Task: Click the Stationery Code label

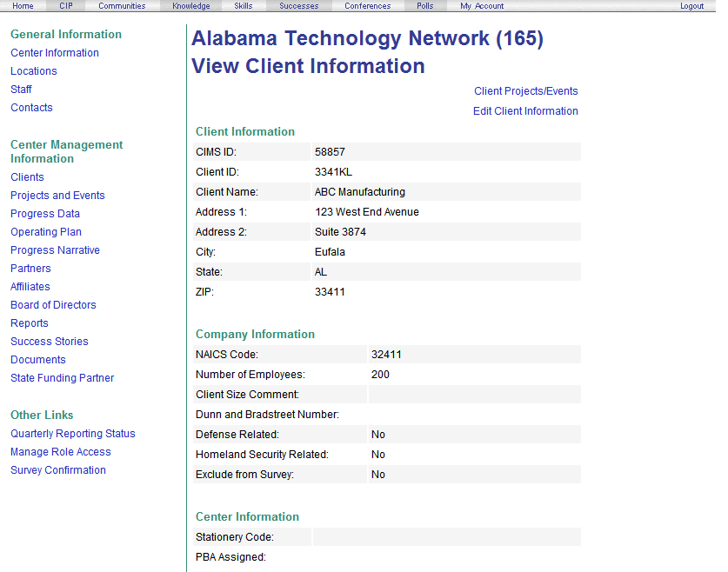Action: coord(235,537)
